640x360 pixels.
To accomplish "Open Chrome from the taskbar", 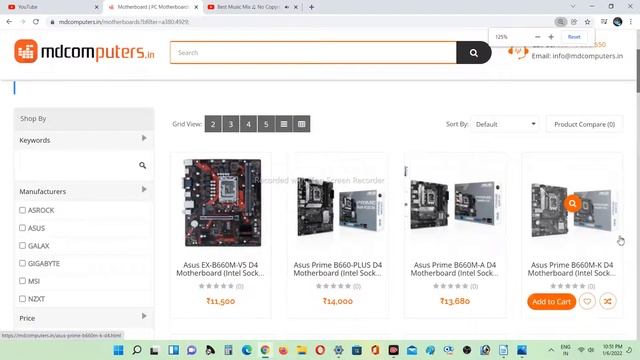I will [265, 350].
